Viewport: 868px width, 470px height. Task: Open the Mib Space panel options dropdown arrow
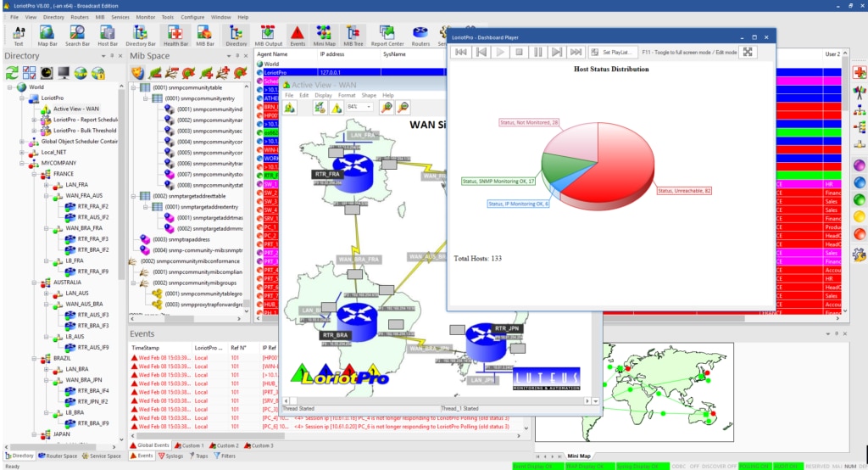click(x=229, y=56)
